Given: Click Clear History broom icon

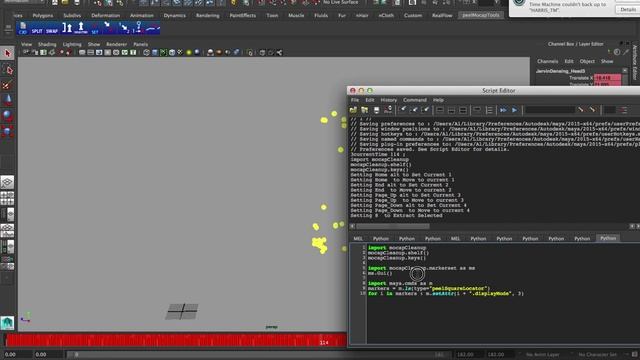Looking at the screenshot, I should click(402, 110).
